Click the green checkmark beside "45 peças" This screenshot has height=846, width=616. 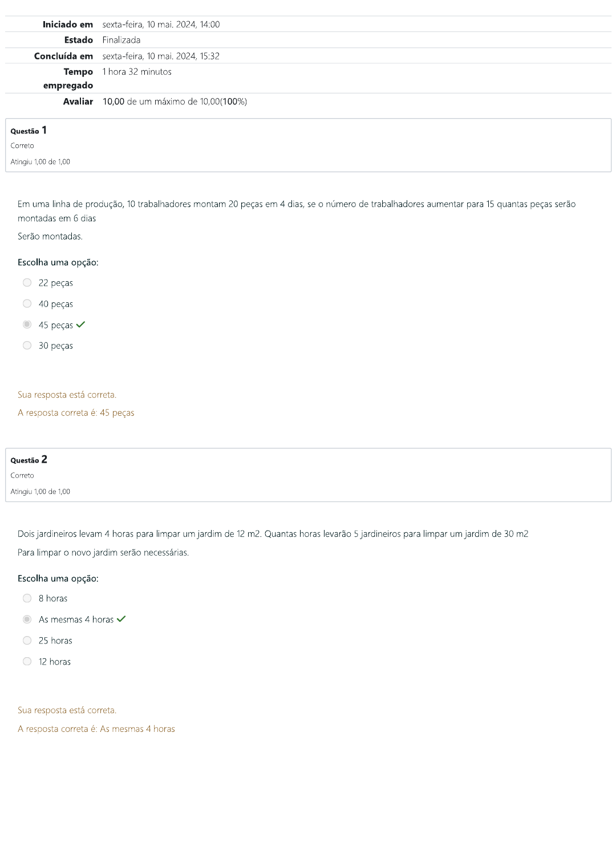pos(80,325)
